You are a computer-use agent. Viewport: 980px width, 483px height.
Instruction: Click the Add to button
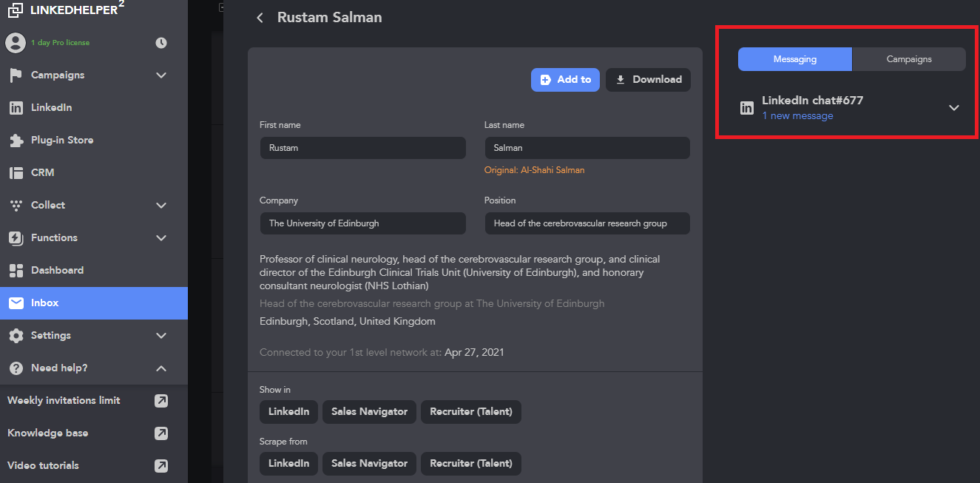click(565, 80)
